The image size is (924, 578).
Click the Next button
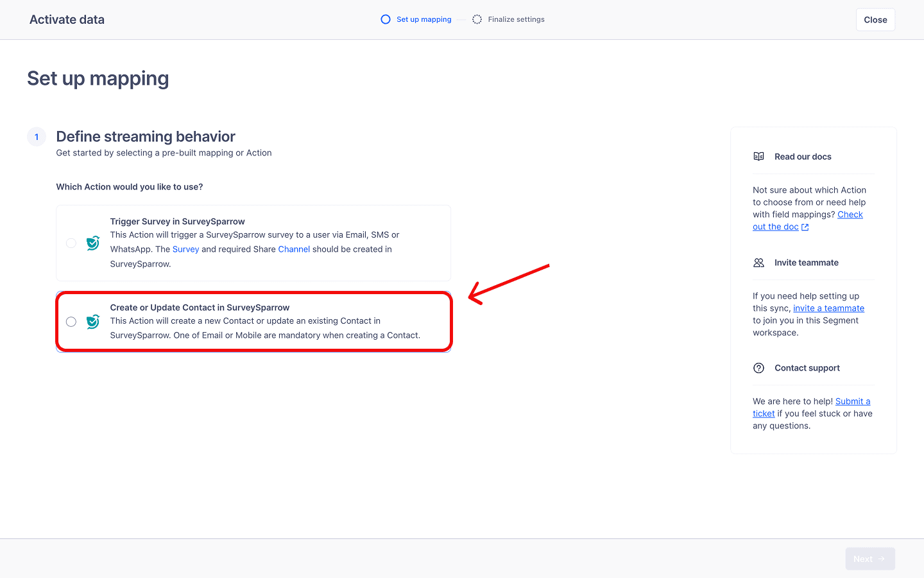pyautogui.click(x=870, y=559)
